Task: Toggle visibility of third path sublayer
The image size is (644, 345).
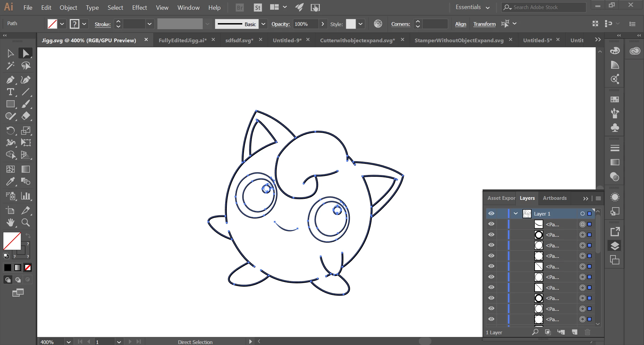Action: (x=491, y=245)
